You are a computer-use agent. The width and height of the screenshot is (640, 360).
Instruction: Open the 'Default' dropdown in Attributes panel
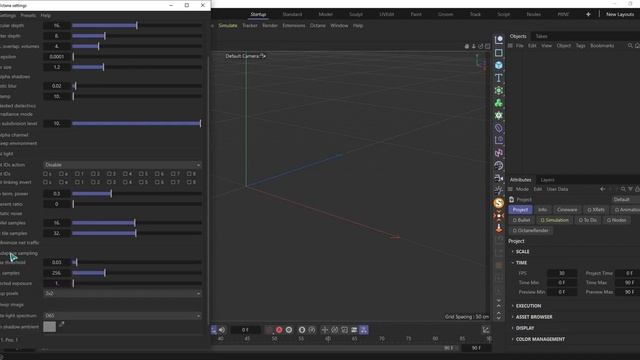pos(625,200)
